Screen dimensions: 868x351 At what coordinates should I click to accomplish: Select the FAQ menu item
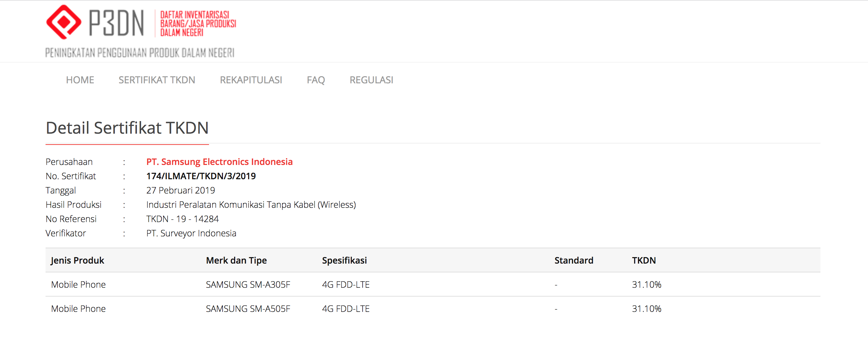click(x=316, y=80)
